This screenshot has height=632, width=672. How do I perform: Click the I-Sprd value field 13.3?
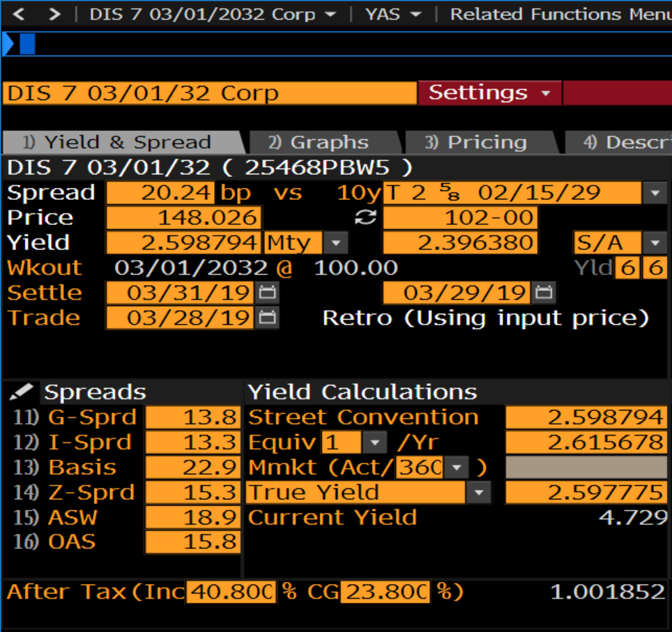point(193,442)
